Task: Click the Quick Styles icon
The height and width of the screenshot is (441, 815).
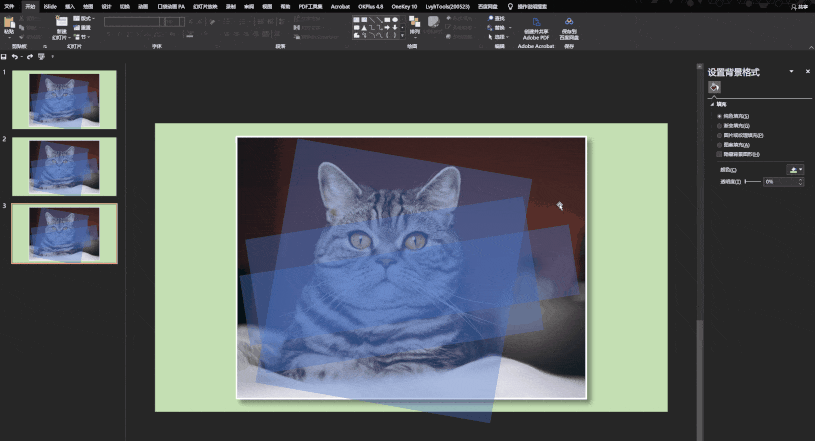Action: 433,22
